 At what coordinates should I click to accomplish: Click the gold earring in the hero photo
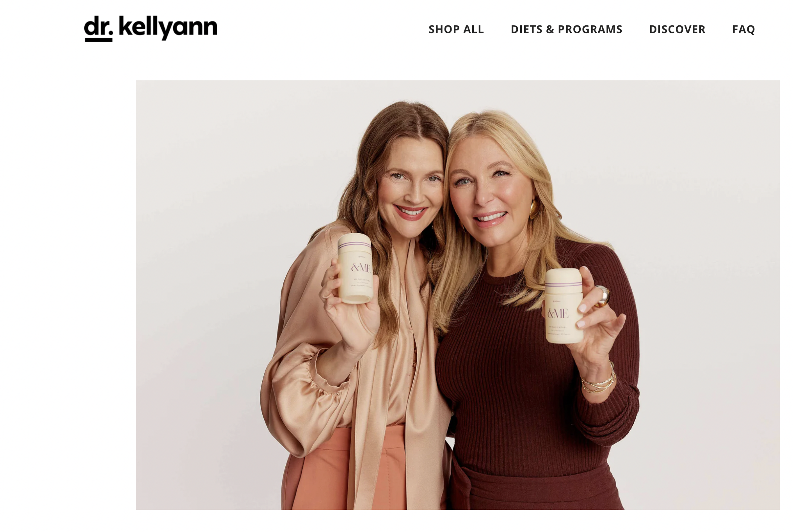coord(533,209)
